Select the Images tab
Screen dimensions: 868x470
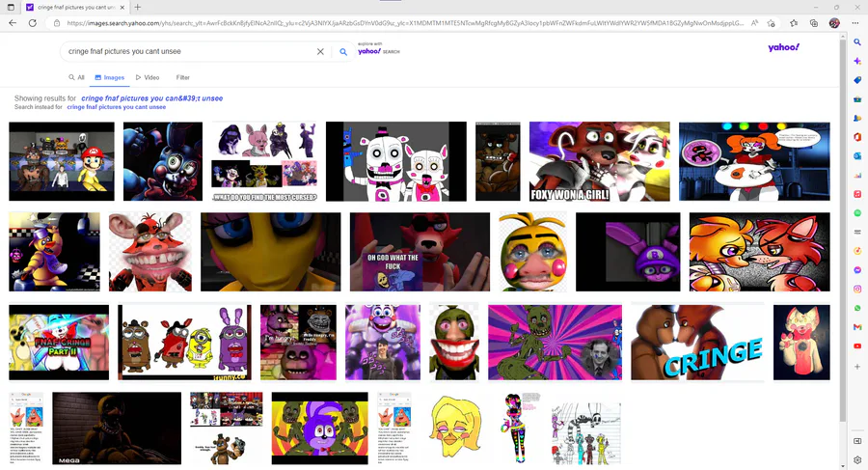tap(110, 77)
